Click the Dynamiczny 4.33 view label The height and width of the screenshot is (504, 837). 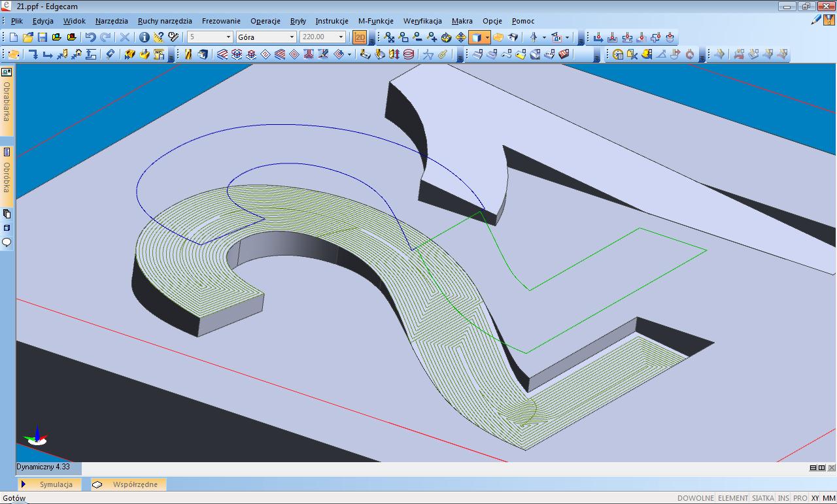point(43,467)
